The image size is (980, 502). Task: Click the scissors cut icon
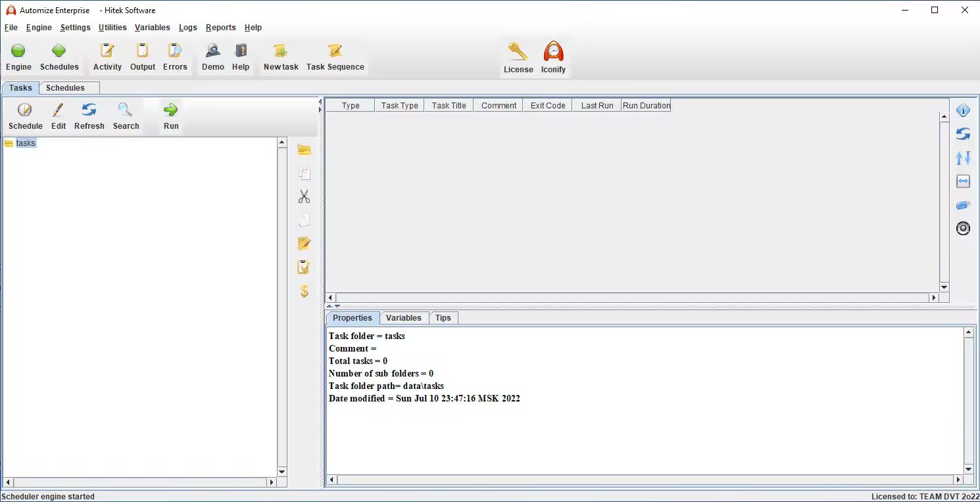304,196
